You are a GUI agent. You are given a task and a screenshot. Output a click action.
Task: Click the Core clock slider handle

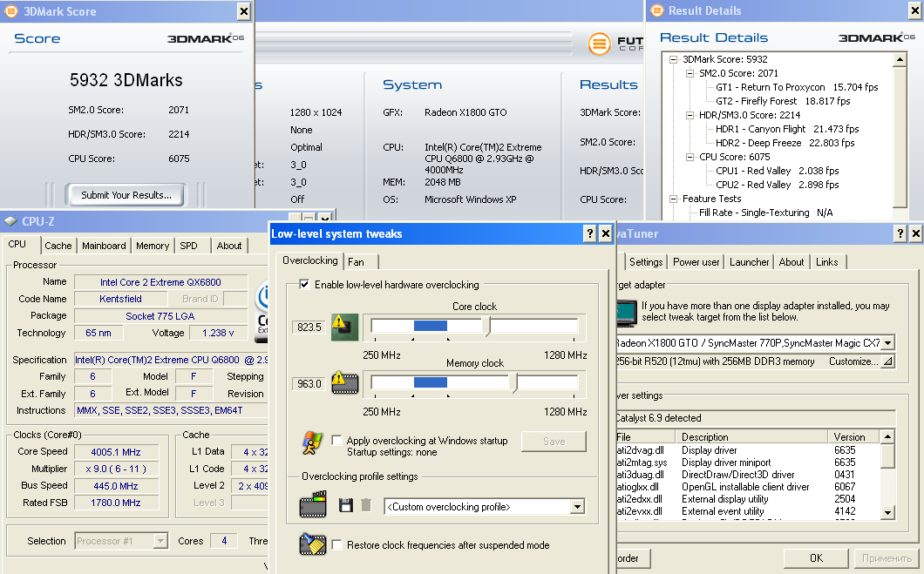coord(487,326)
